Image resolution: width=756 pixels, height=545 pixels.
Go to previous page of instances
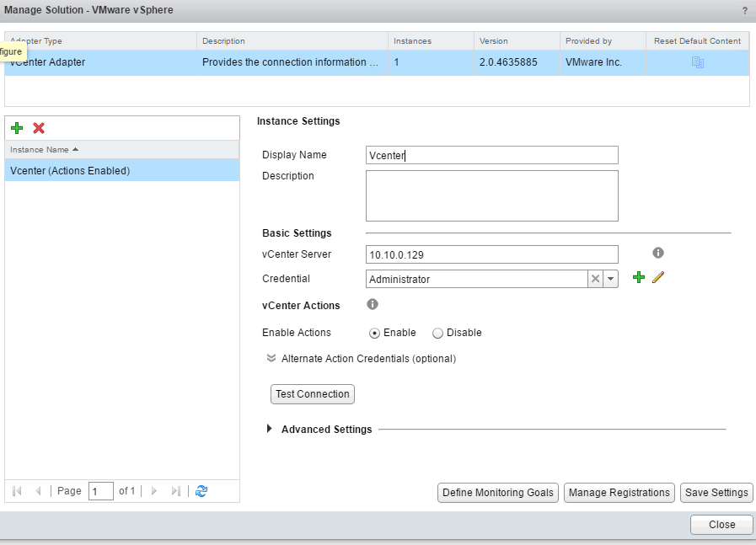(38, 491)
